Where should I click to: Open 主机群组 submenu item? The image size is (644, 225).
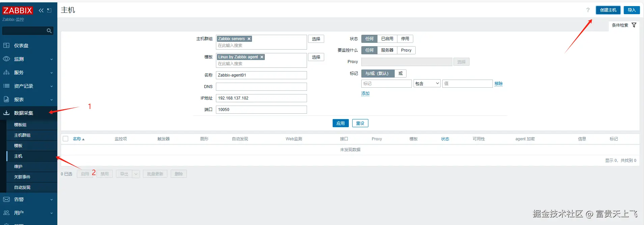(32, 135)
